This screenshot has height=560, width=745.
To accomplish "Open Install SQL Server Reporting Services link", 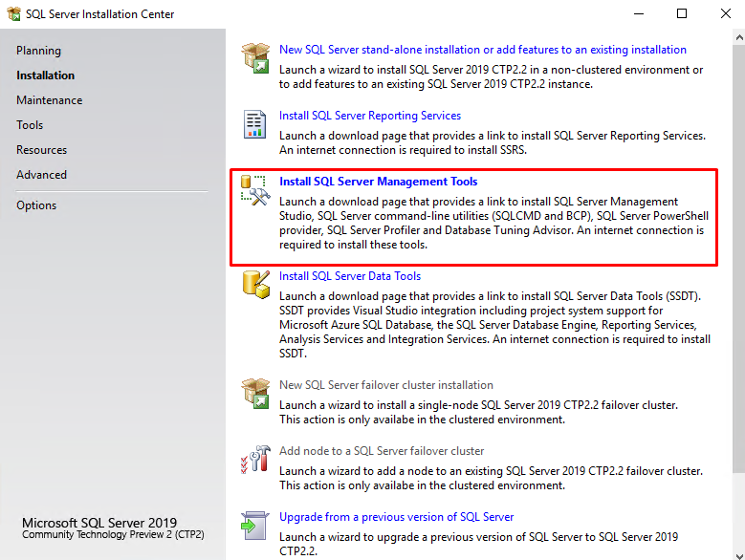I will pyautogui.click(x=370, y=116).
